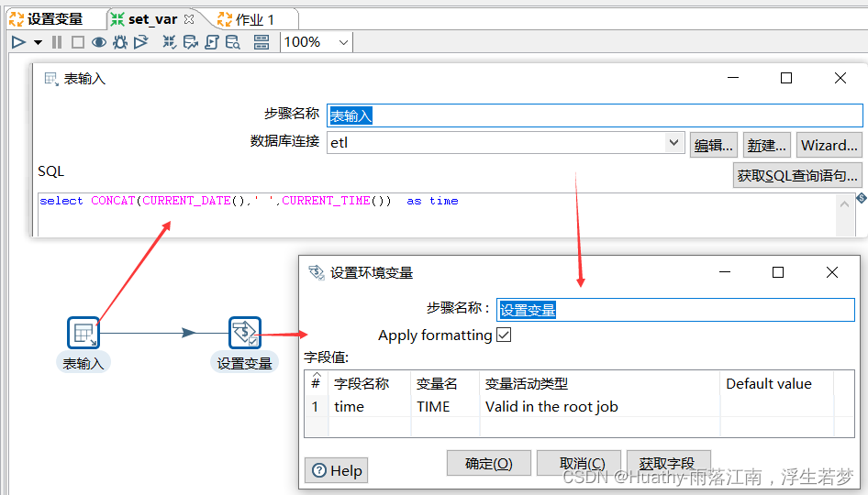Screen dimensions: 868x495
Task: Verify the transformation icon in toolbar
Action: [x=170, y=42]
